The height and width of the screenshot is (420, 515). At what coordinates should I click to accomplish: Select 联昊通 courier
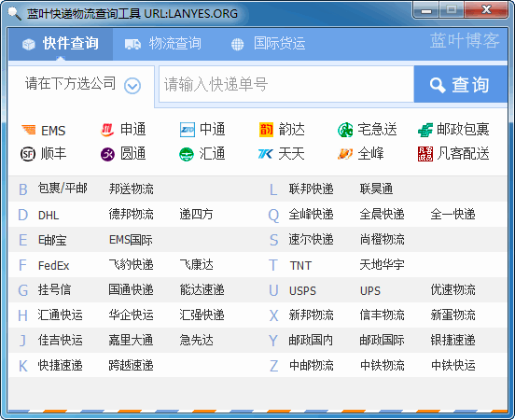tap(376, 189)
